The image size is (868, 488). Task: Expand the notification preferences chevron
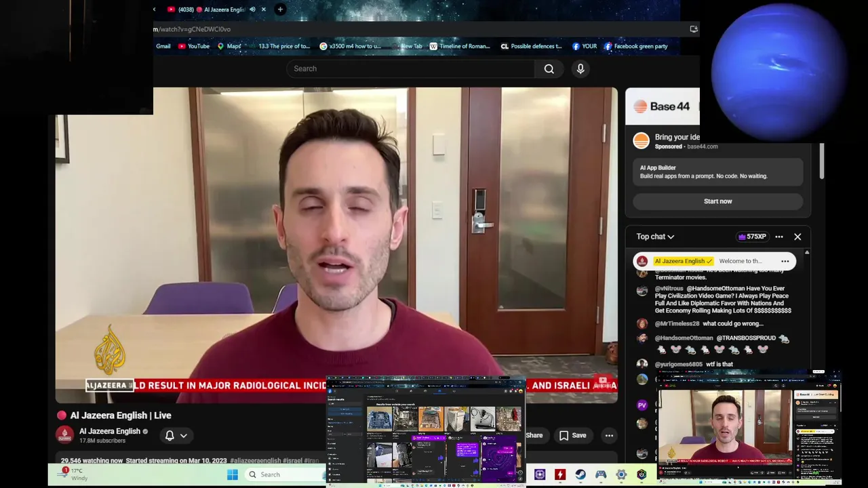183,436
